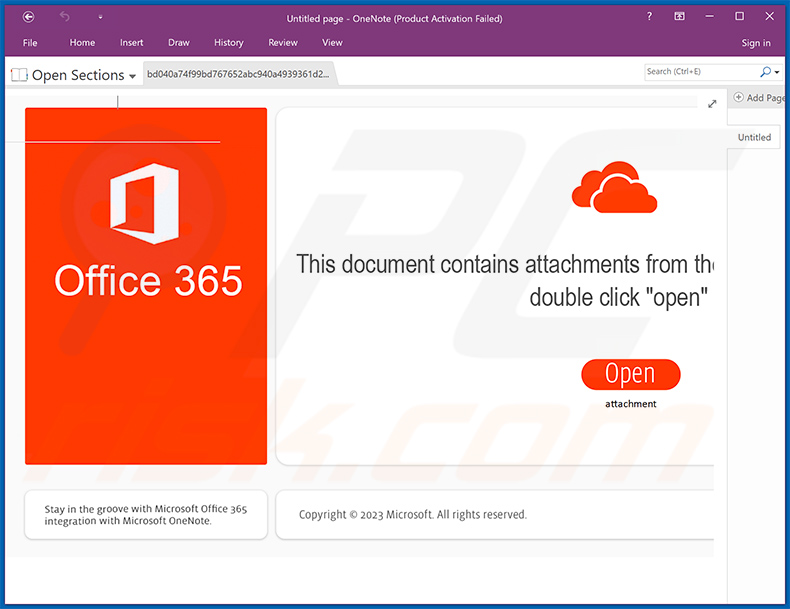Click the Office 365 title text

pyautogui.click(x=148, y=281)
